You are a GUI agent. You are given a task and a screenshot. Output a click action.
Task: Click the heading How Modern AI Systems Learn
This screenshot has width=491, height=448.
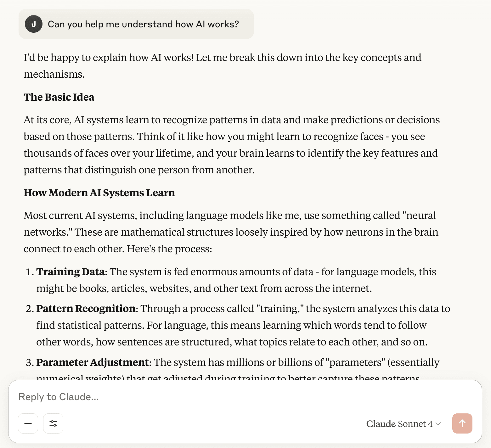tap(99, 193)
